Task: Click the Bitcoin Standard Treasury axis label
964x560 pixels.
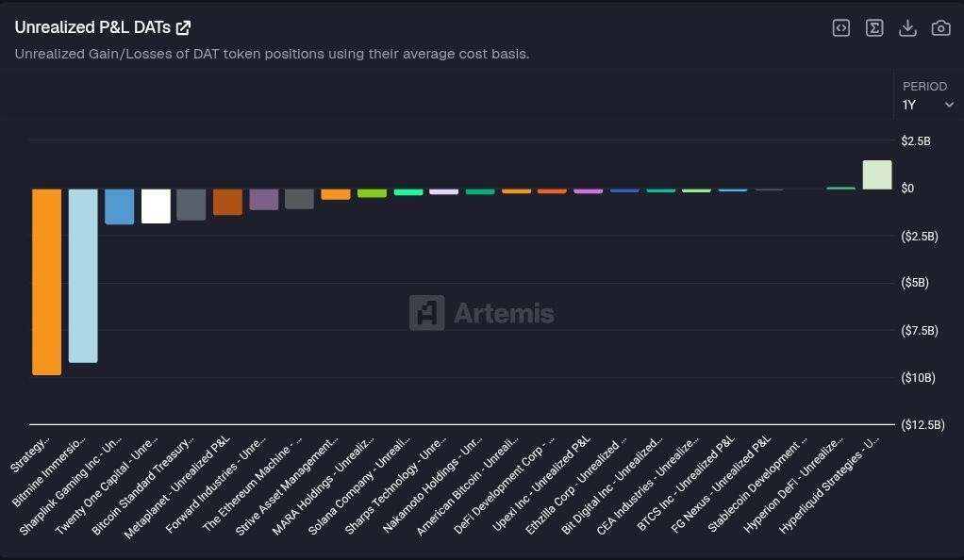Action: pos(142,486)
